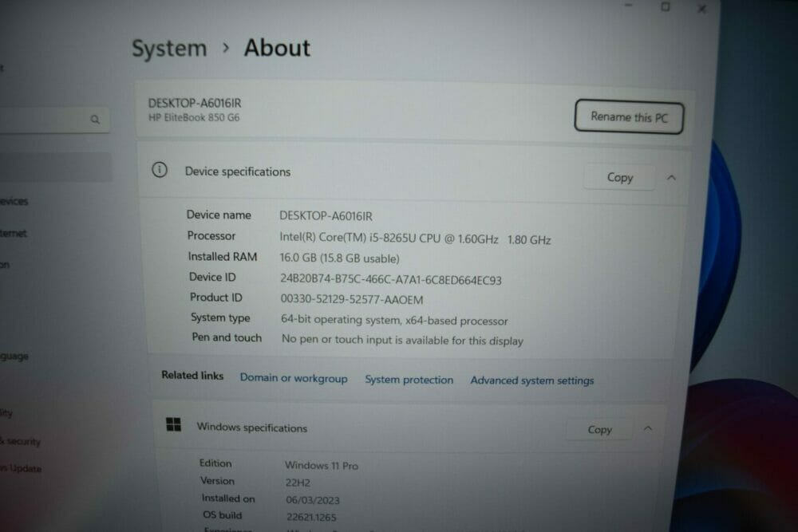Viewport: 798px width, 532px height.
Task: Select the 64-bit operating system text
Action: click(394, 321)
